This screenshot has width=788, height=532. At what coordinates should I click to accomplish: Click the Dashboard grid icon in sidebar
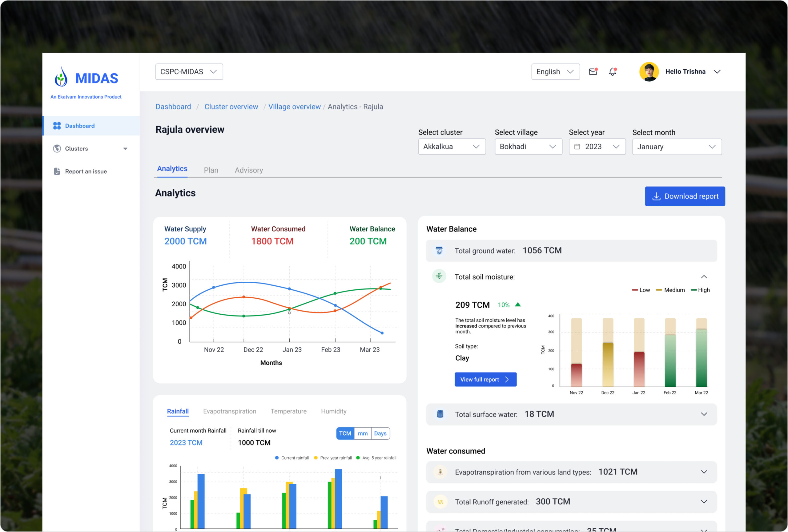pos(57,126)
